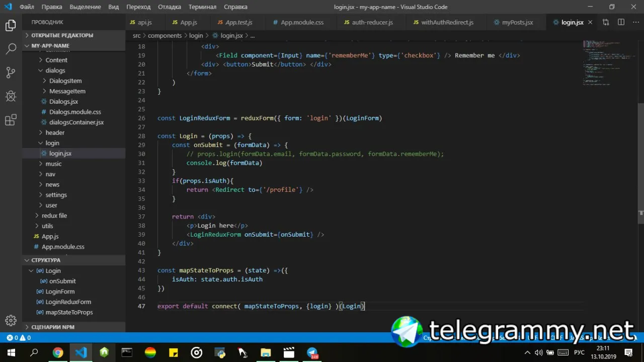Click the components breadcrumb segment
This screenshot has height=362, width=644.
click(x=165, y=36)
